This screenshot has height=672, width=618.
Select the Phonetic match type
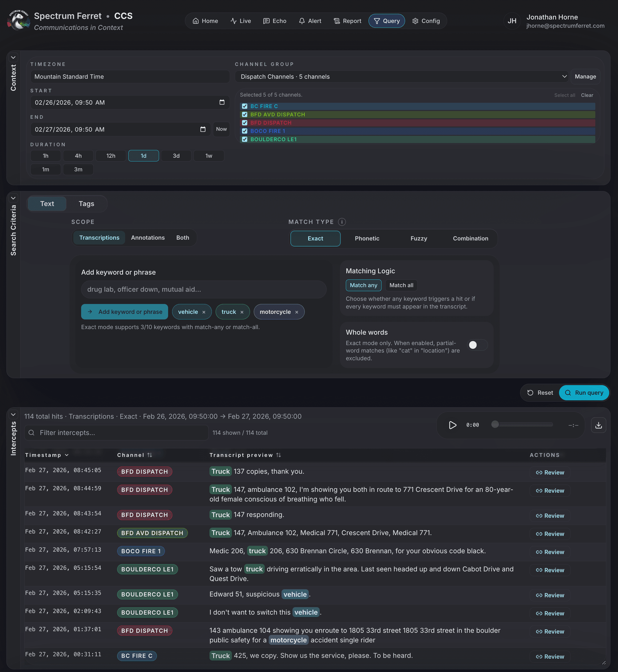tap(367, 239)
